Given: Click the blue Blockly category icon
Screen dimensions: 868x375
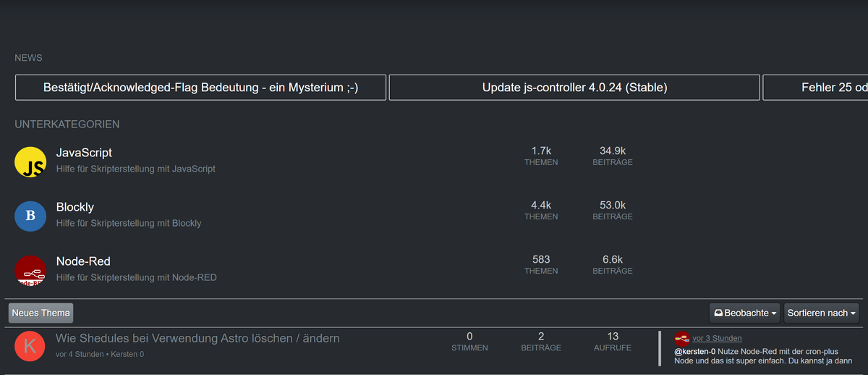Looking at the screenshot, I should coord(30,215).
